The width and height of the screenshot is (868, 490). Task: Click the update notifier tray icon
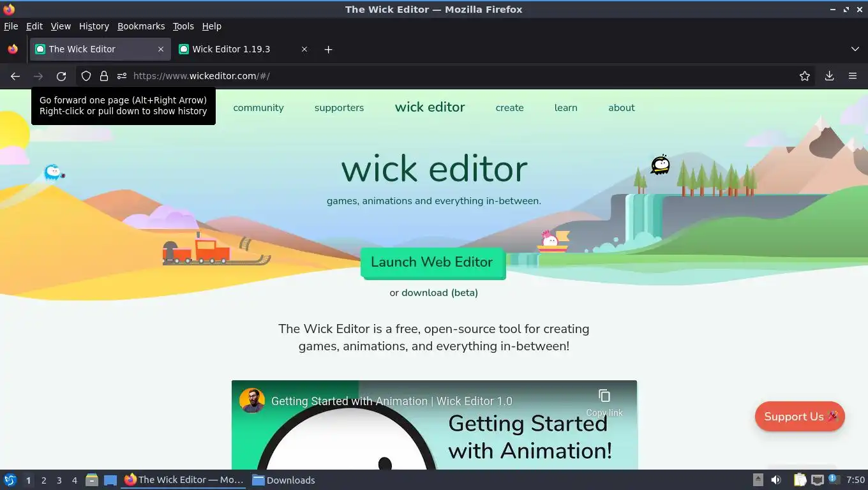tap(833, 479)
